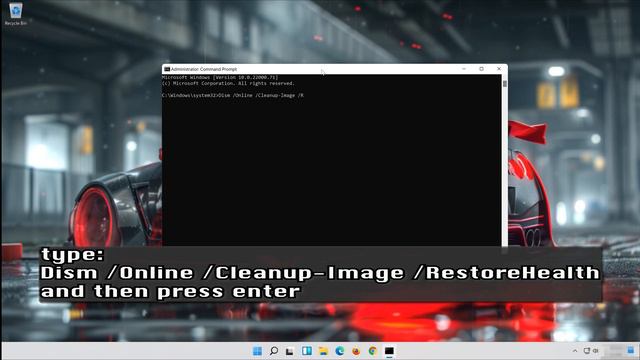Click Administrator: Command Prompt title text
The width and height of the screenshot is (640, 360).
pos(204,69)
